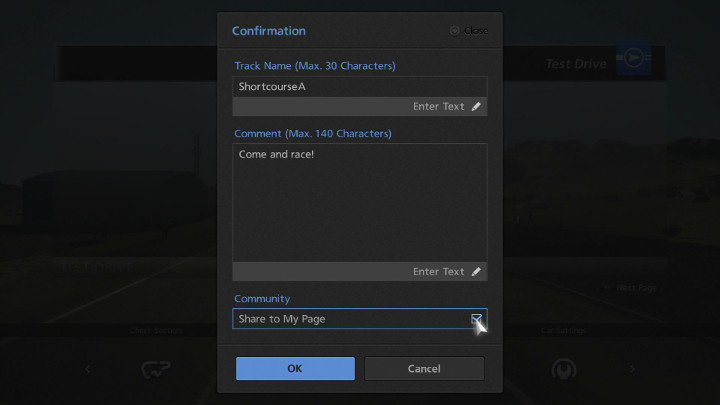720x405 pixels.
Task: Click the right arrow in bottom bar
Action: (632, 369)
